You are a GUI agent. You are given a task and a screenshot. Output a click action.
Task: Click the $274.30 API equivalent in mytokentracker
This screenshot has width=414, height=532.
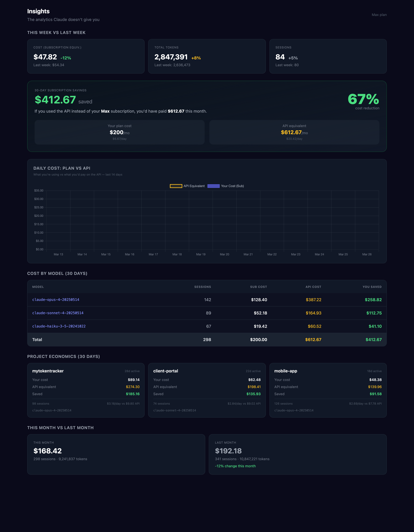point(133,387)
